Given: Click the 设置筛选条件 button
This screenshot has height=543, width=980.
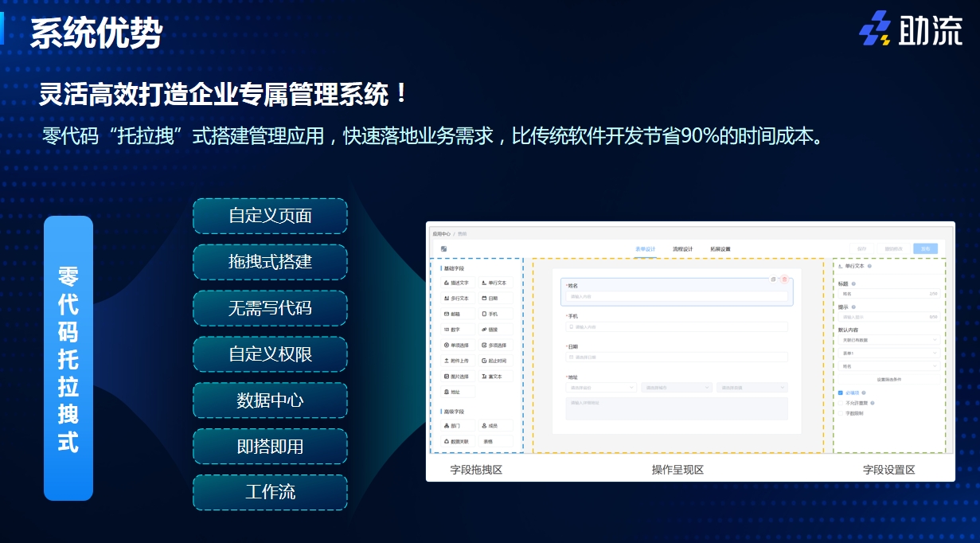Looking at the screenshot, I should pyautogui.click(x=888, y=378).
